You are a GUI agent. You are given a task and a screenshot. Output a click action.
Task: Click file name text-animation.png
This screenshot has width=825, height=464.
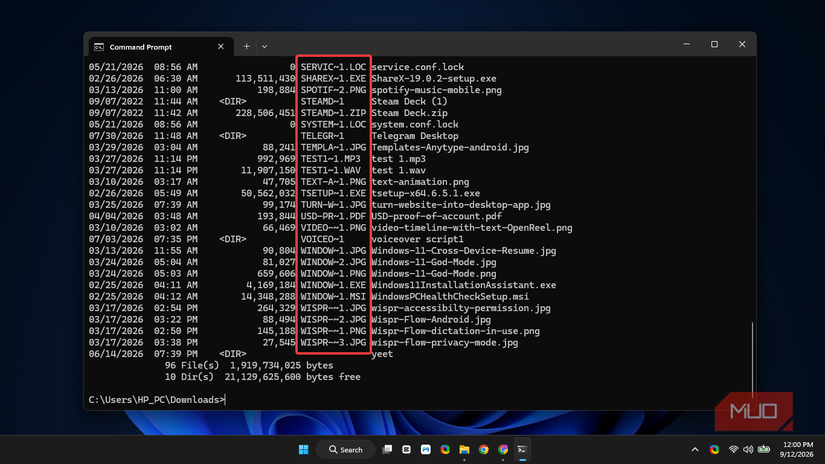420,182
